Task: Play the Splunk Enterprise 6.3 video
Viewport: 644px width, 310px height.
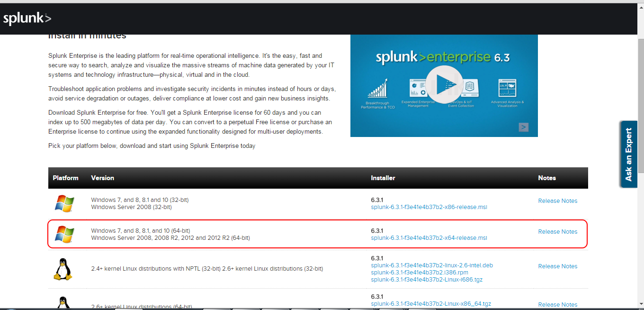Action: [x=444, y=84]
